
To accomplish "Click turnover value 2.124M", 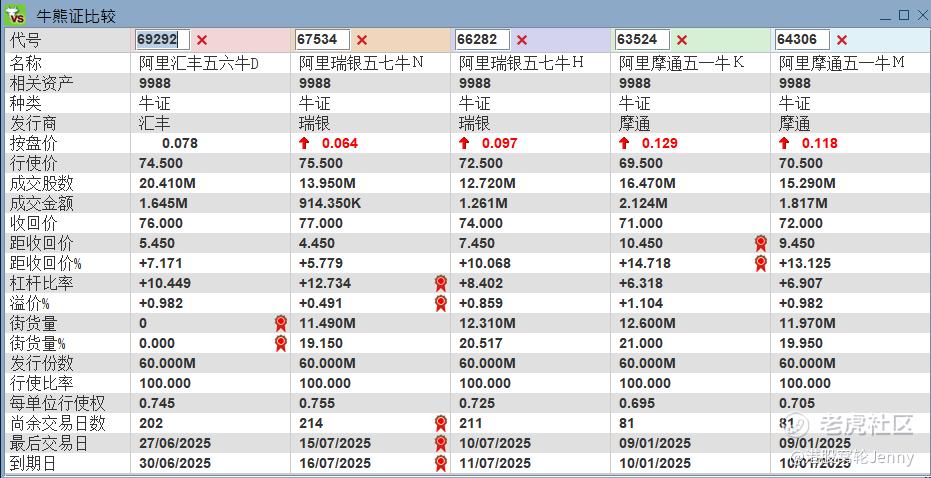I will [643, 204].
